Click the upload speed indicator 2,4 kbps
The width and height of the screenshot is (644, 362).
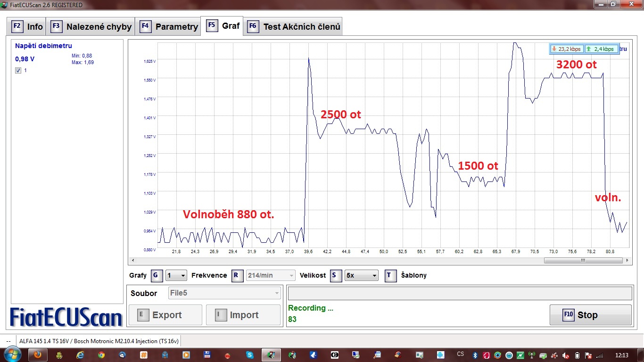(601, 49)
